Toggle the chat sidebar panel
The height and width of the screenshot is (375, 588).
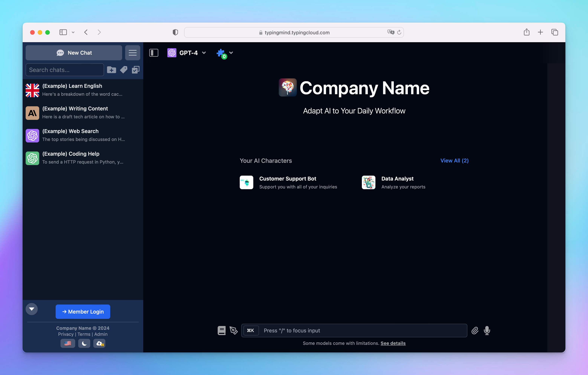tap(154, 53)
